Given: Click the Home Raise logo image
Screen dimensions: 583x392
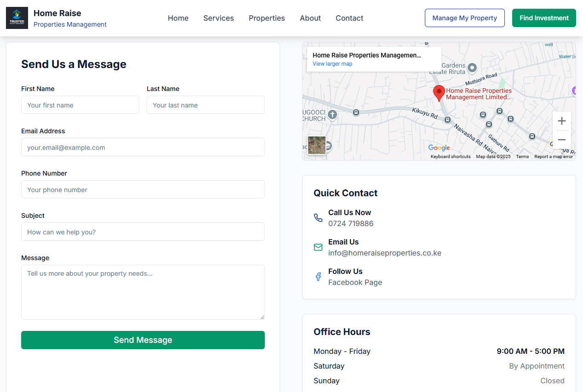Looking at the screenshot, I should (x=17, y=18).
